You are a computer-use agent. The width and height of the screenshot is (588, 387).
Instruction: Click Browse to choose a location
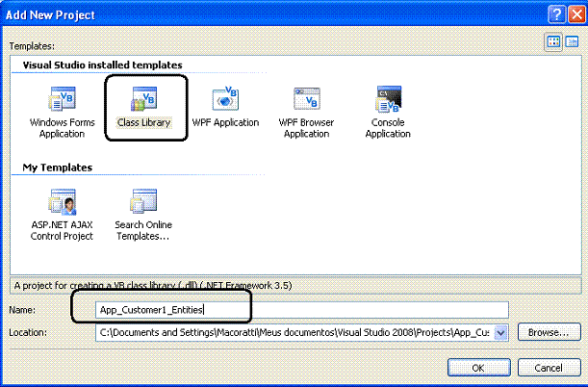pos(549,332)
